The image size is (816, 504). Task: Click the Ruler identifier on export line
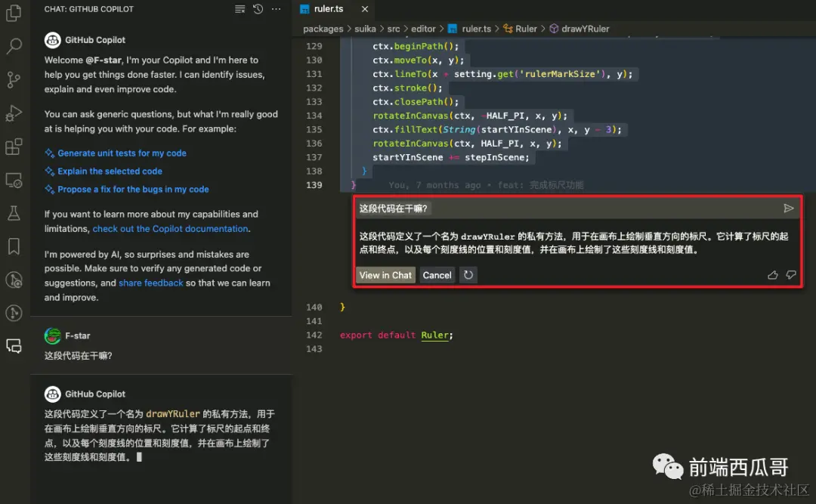(434, 335)
